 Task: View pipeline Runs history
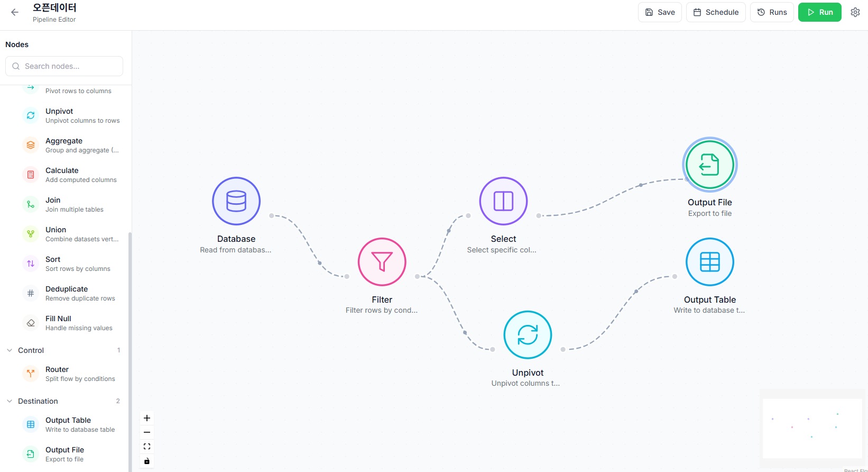[772, 12]
